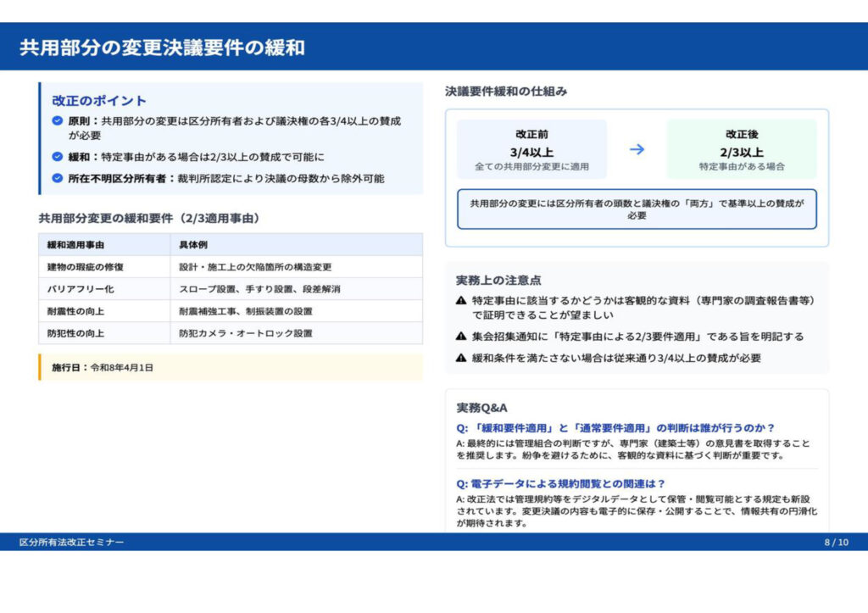Click the warning icon beside 緩和条件を満たさない場合

coord(461,358)
